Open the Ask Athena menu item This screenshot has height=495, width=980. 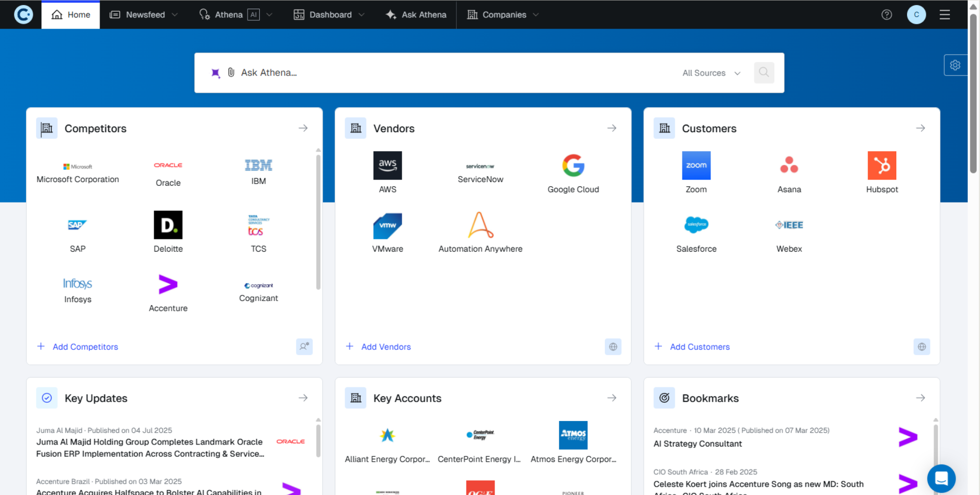[416, 15]
